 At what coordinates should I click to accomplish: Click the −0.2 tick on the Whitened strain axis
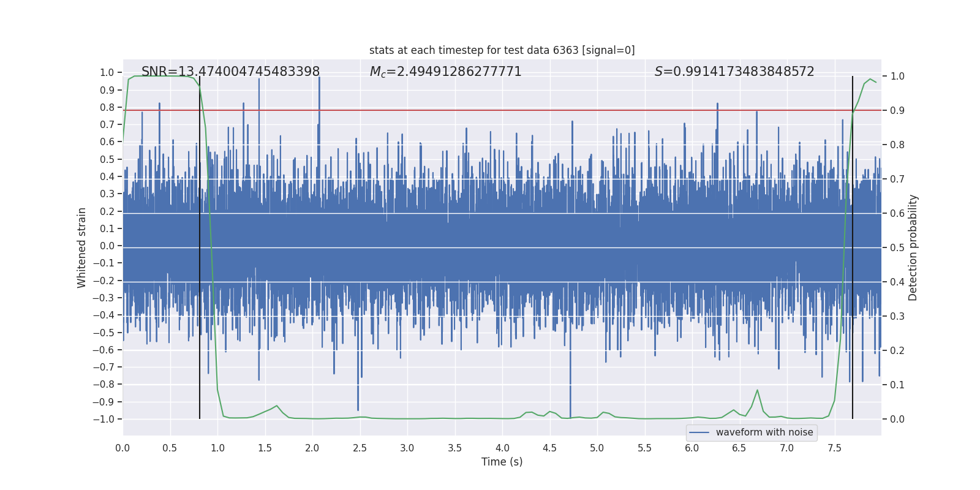(x=104, y=281)
